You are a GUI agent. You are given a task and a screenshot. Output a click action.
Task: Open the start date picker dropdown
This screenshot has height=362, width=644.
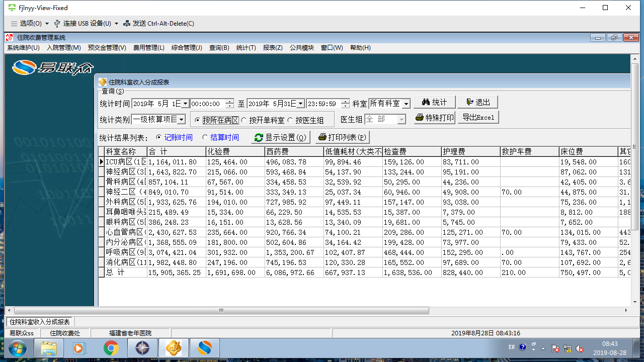(x=185, y=104)
